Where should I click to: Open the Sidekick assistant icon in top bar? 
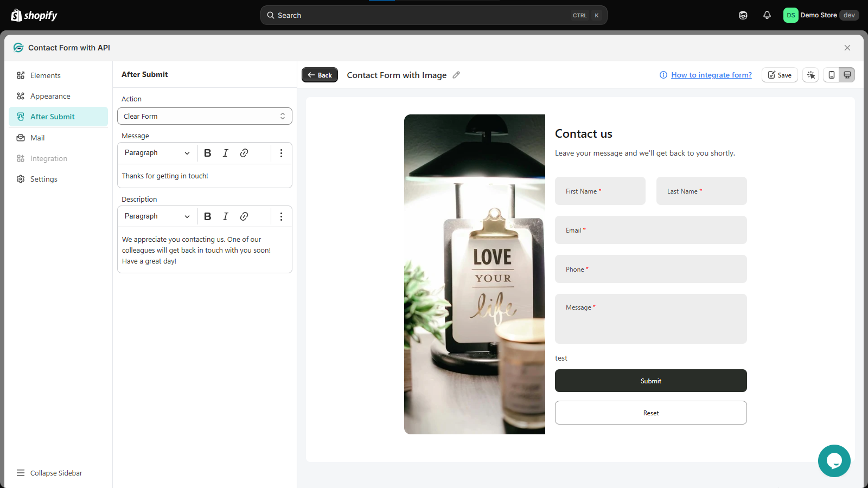[x=743, y=15]
